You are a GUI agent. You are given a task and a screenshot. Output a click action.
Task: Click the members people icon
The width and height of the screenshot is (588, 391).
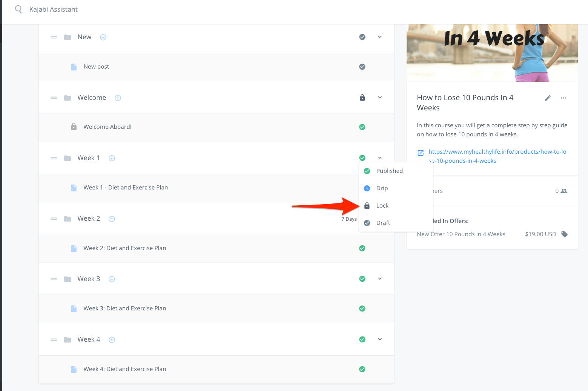pos(563,191)
